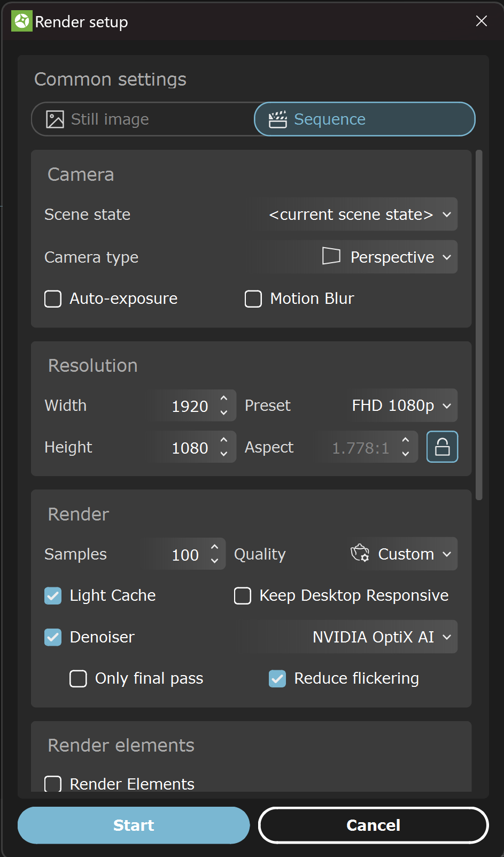Click the Cancel button
Image resolution: width=504 pixels, height=857 pixels.
[373, 825]
